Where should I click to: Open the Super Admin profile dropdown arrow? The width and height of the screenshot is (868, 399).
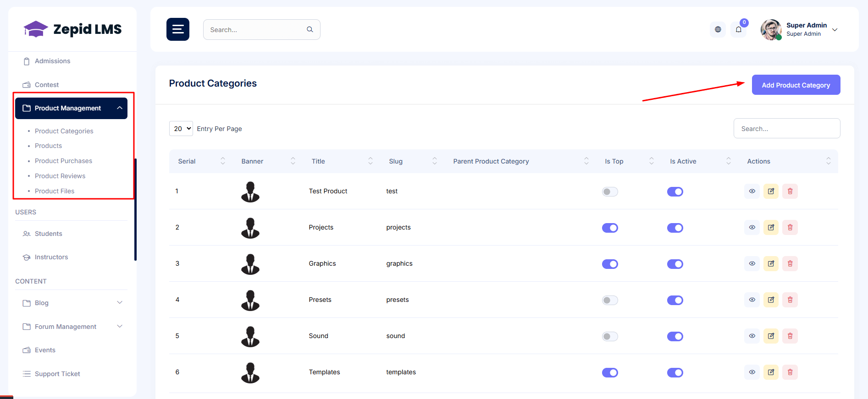click(835, 30)
